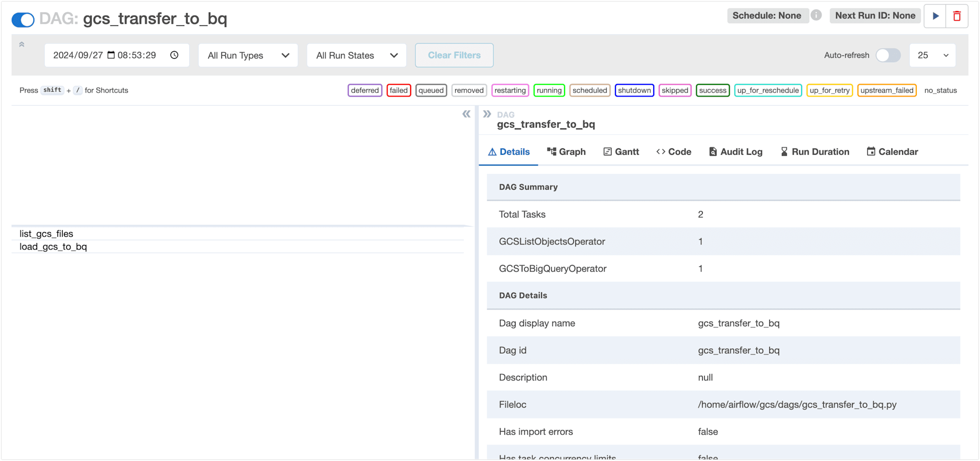Screen dimensions: 980x461
Task: Click the upstream_failed status badge
Action: click(887, 90)
